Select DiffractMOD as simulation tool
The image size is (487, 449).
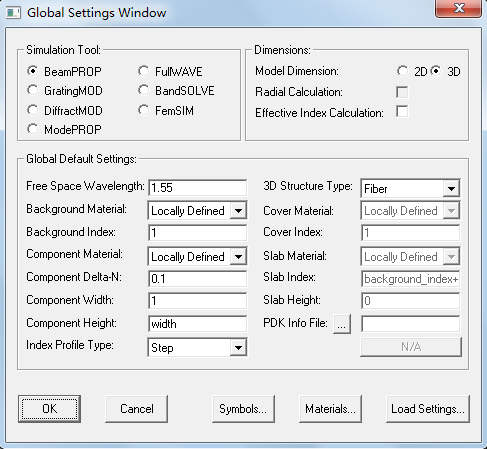[33, 110]
